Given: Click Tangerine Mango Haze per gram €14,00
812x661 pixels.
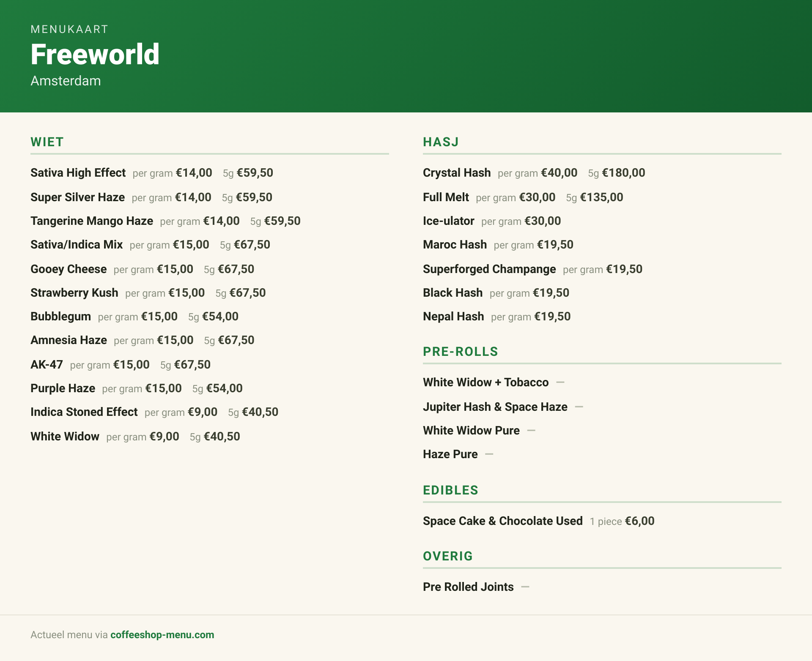Looking at the screenshot, I should pyautogui.click(x=221, y=221).
